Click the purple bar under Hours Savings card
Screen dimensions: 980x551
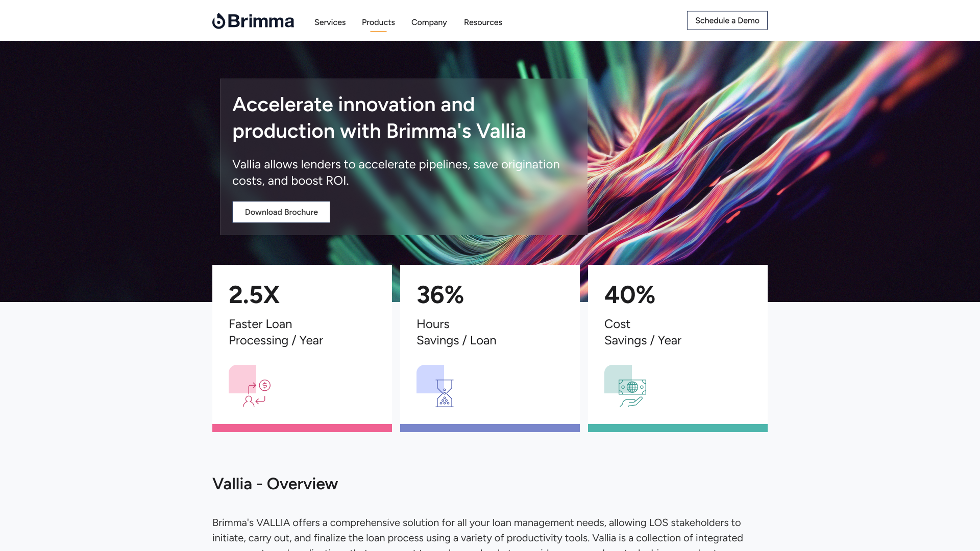(490, 428)
